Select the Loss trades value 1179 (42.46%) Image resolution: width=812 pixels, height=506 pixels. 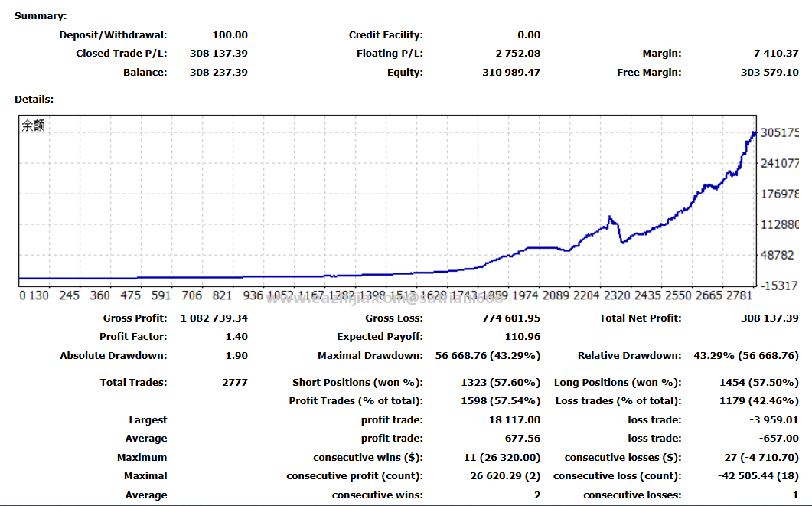[759, 401]
